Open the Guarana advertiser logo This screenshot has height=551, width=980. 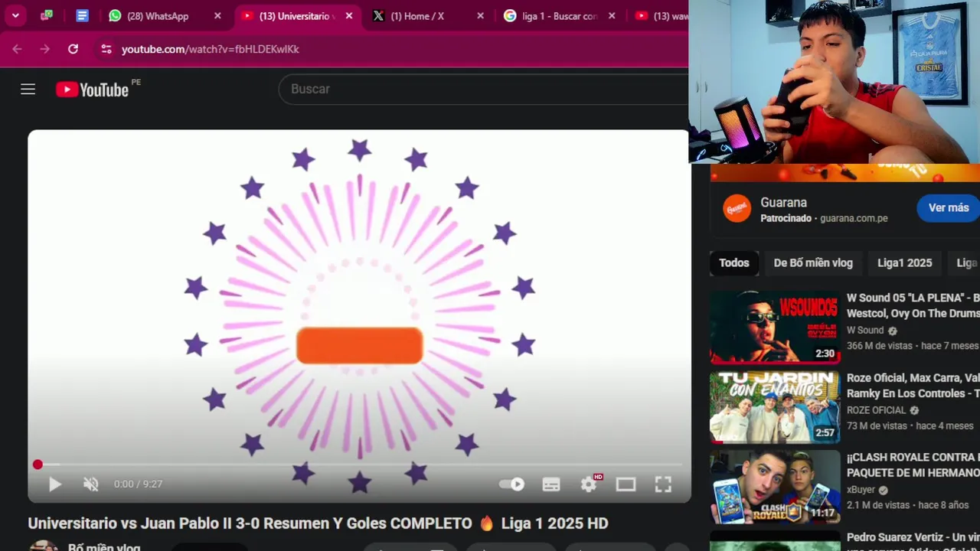(737, 207)
